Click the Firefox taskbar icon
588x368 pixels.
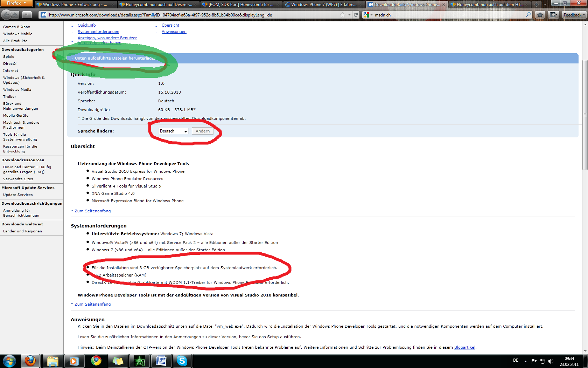[30, 361]
